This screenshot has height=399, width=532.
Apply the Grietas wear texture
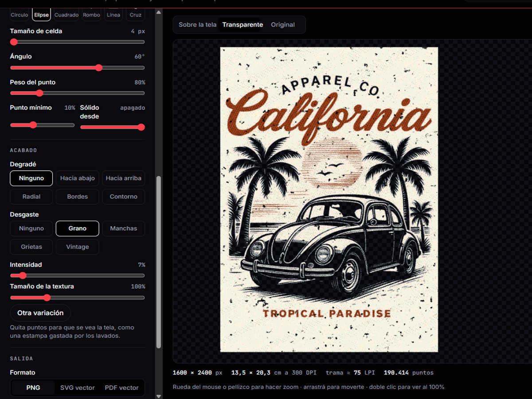[31, 247]
